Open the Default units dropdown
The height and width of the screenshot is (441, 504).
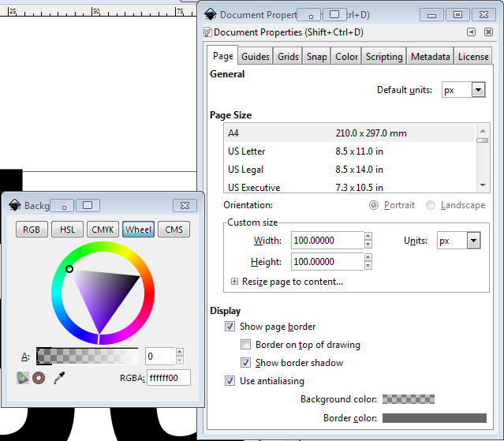click(x=478, y=90)
